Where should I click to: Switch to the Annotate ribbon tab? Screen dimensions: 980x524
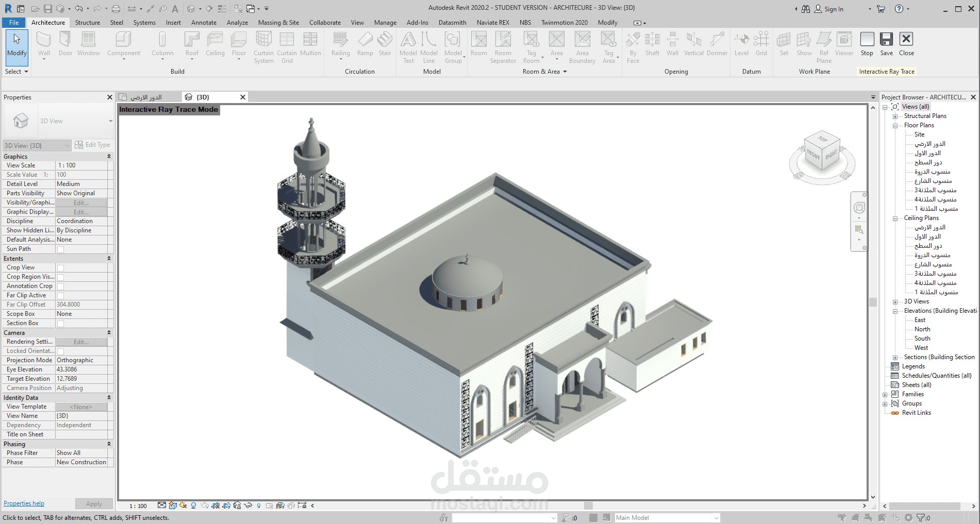[204, 23]
